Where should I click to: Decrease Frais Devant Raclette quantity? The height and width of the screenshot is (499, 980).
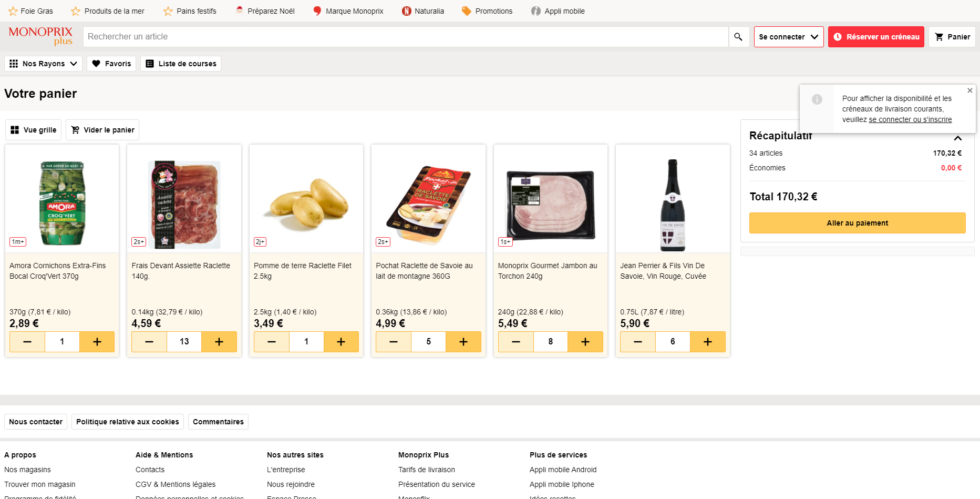tap(149, 342)
